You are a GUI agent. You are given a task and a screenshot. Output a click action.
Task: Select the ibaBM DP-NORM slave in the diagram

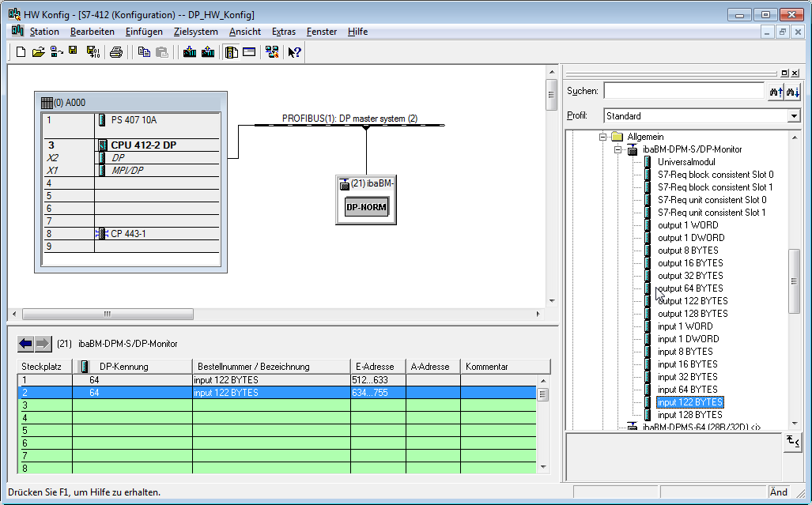tap(366, 208)
